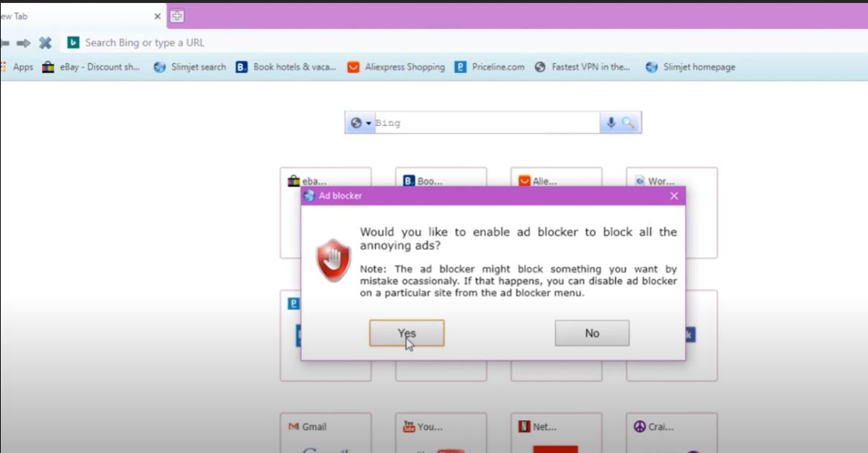
Task: Open Book hotels & vacations bookmark
Action: [x=286, y=67]
